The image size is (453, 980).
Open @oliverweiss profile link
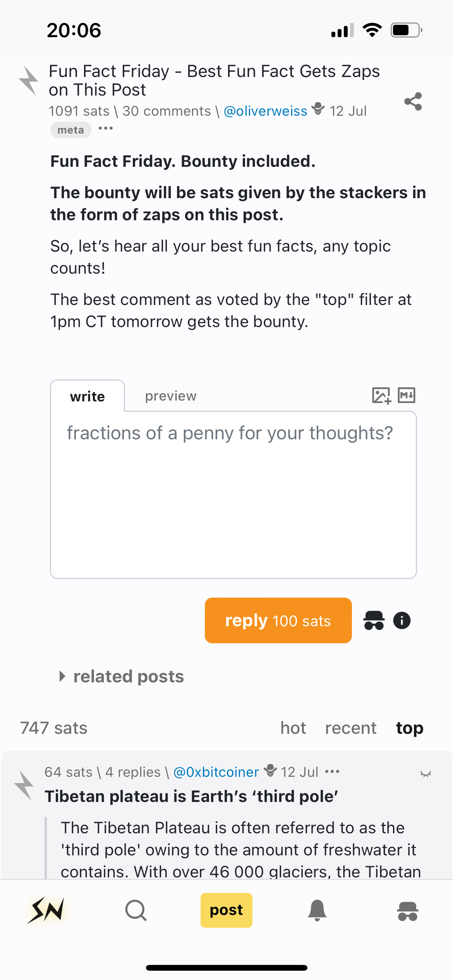[x=266, y=111]
